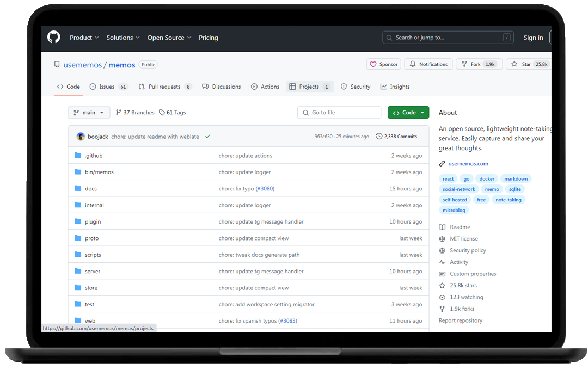Open the Pull requests tab
This screenshot has width=588, height=370.
(164, 87)
